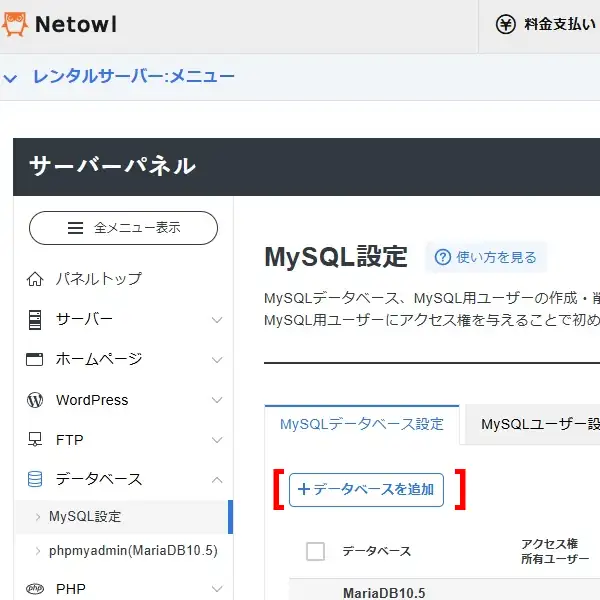
Task: Click the plus icon in データベースを追加
Action: [304, 489]
